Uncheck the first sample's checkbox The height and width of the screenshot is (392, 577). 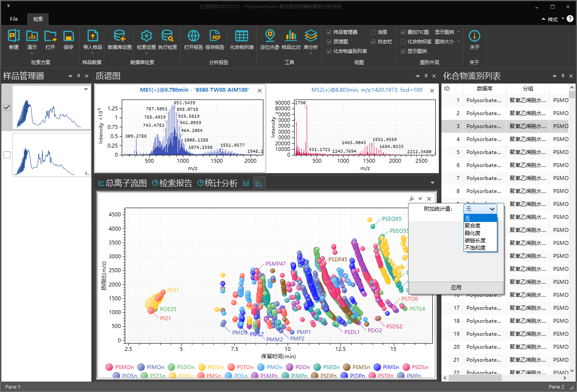click(x=7, y=107)
